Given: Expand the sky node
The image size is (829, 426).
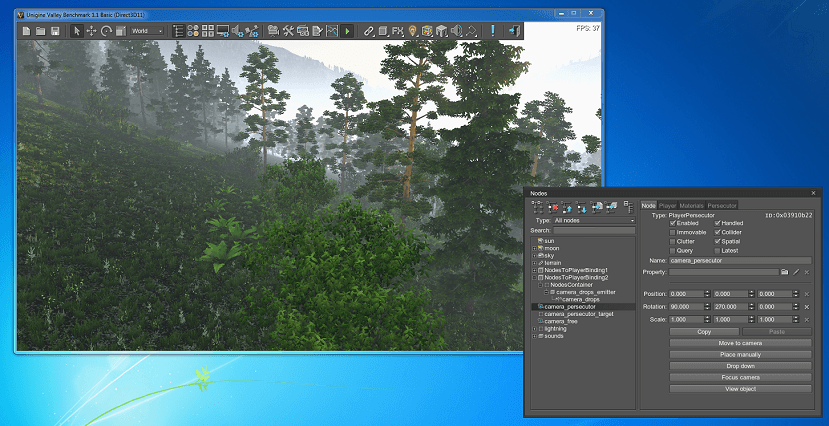Looking at the screenshot, I should pos(535,256).
